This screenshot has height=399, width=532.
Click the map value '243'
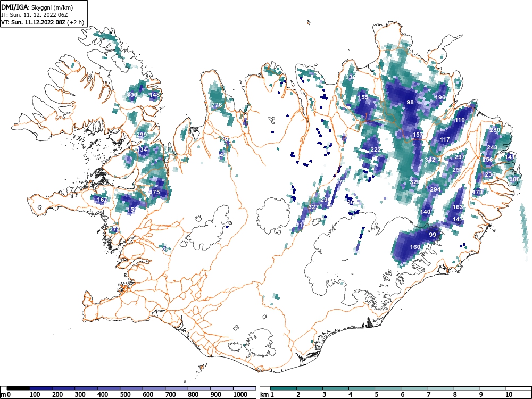[x=492, y=147]
